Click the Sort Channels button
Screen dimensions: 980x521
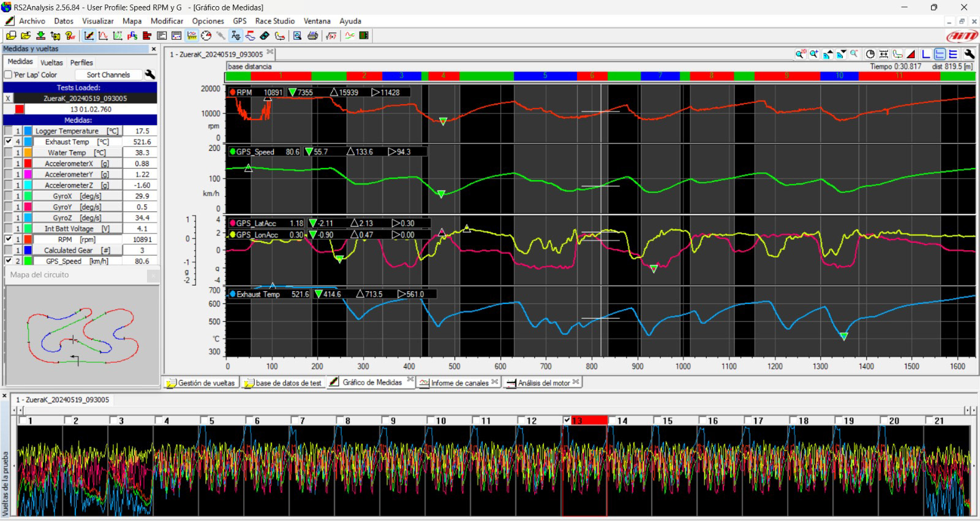tap(108, 75)
